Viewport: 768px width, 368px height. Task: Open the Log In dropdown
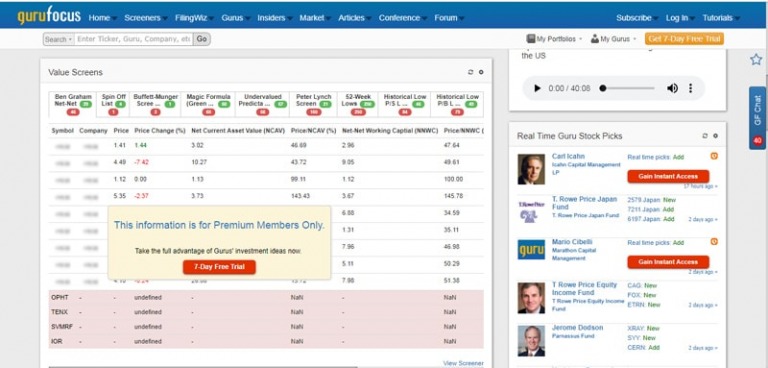[680, 18]
